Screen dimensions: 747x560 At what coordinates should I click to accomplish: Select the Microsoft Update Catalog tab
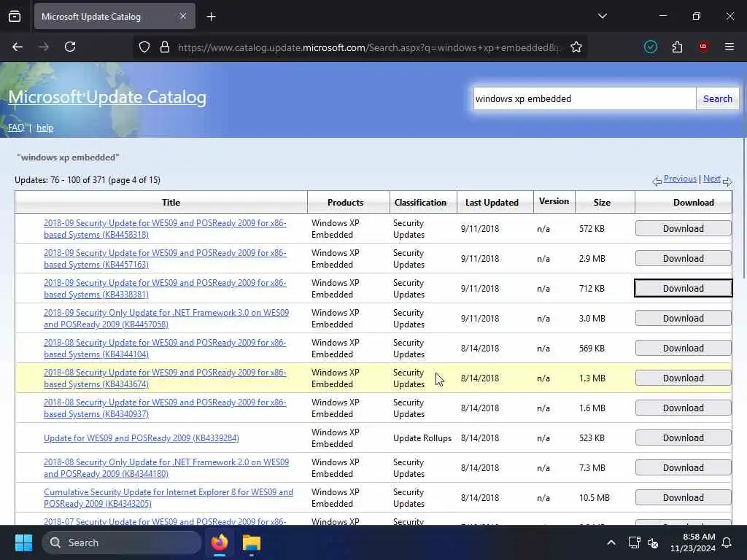click(x=115, y=17)
